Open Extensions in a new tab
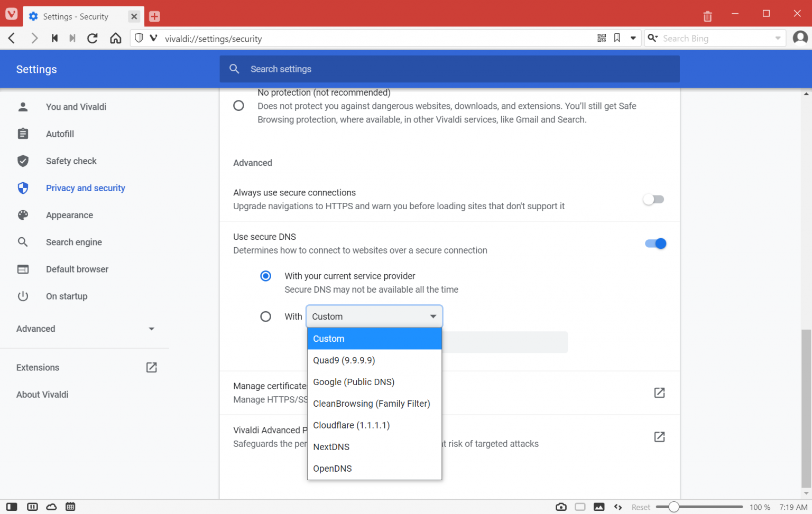This screenshot has width=812, height=514. click(x=151, y=367)
